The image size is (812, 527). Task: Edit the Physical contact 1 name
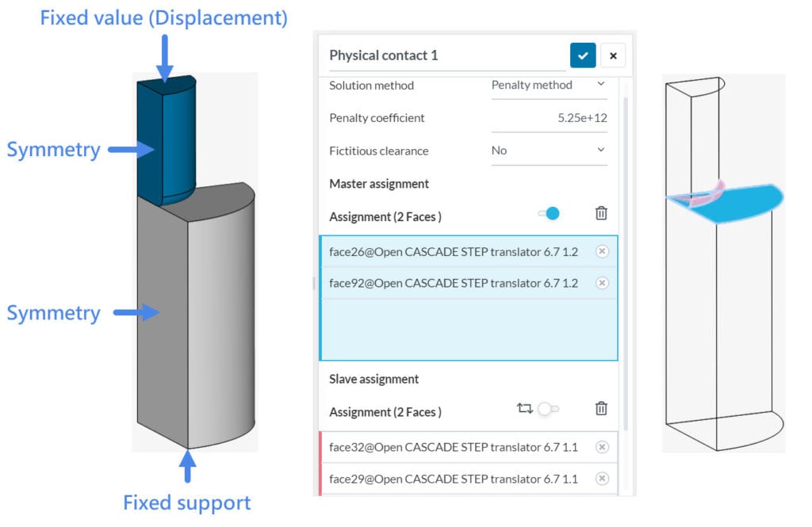pos(386,55)
